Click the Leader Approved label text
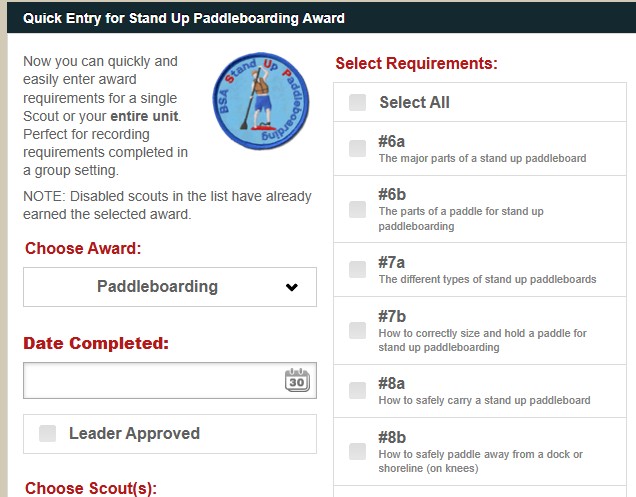636x497 pixels. 134,433
